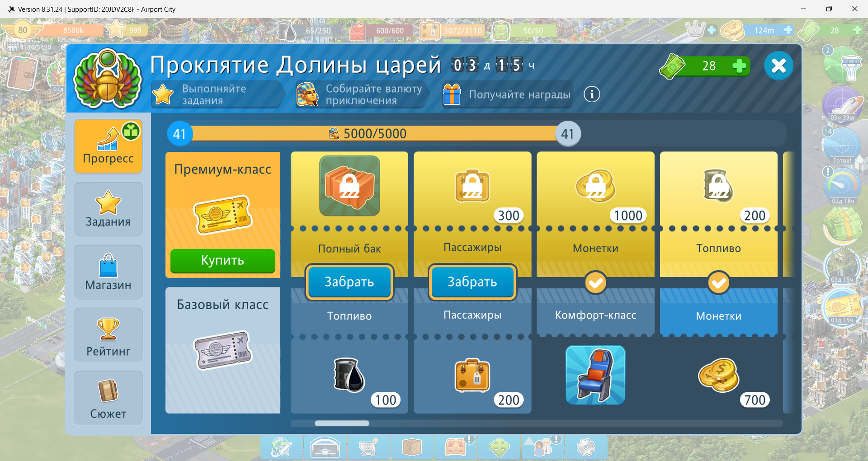
Task: Click the Купить premium class button
Action: 222,260
